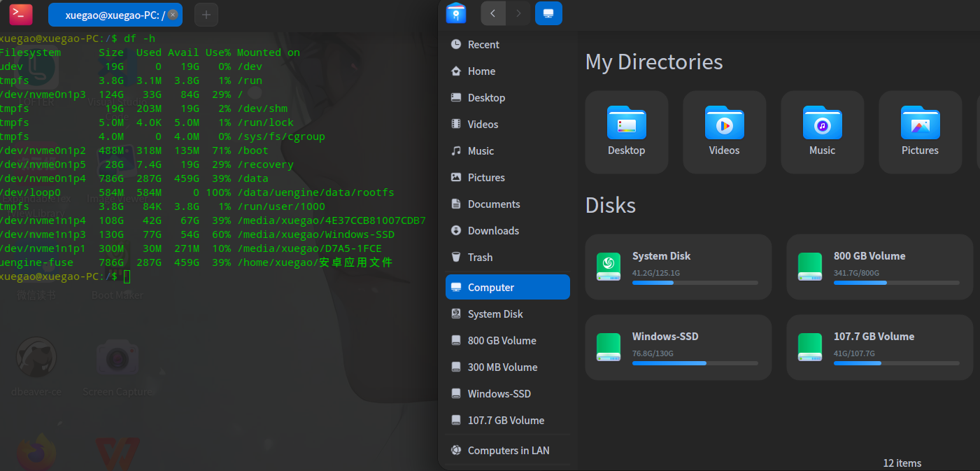Image resolution: width=980 pixels, height=471 pixels.
Task: Click the back navigation arrow
Action: [x=493, y=13]
